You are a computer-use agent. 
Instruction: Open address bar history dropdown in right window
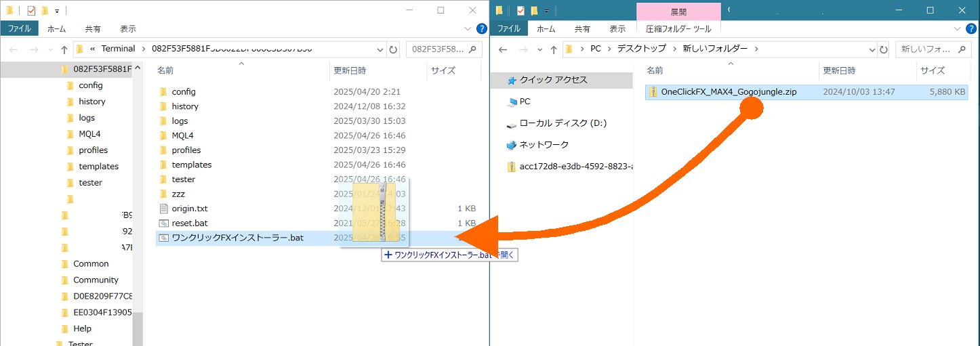tap(871, 49)
